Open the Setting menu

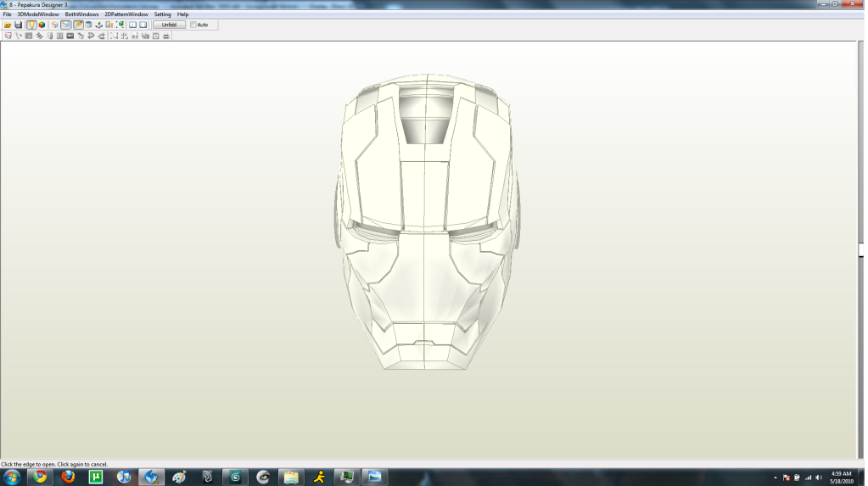(x=162, y=14)
